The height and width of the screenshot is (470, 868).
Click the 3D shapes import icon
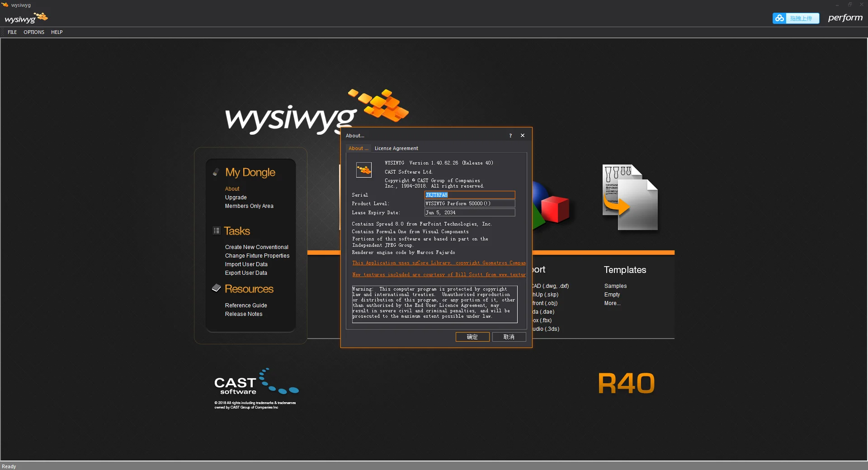click(552, 206)
